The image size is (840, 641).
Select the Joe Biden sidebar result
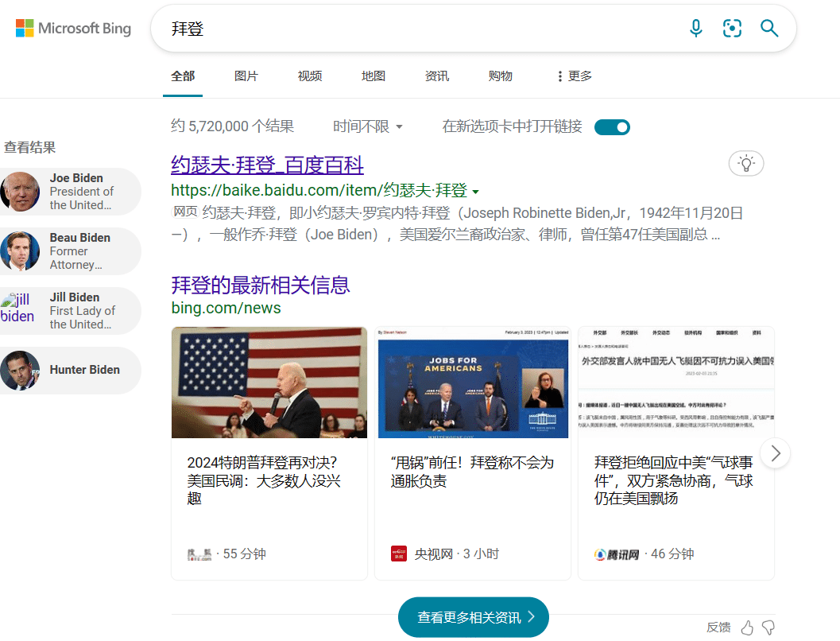point(71,192)
